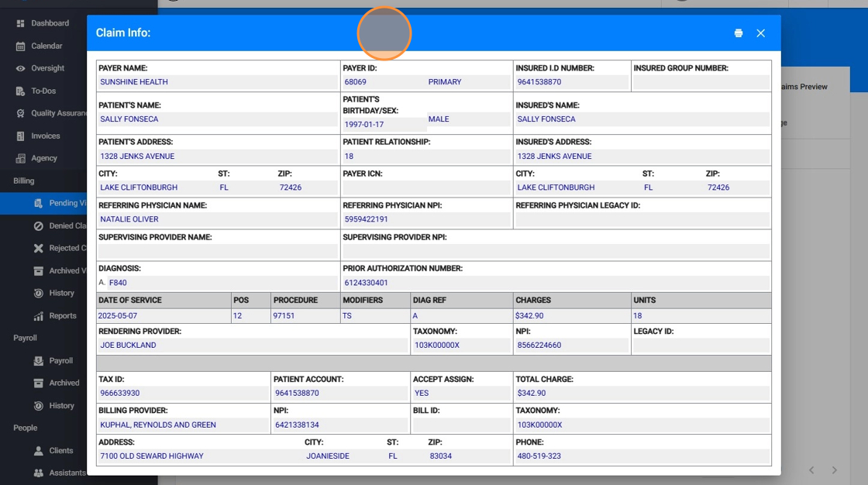Viewport: 868px width, 485px height.
Task: Click the Reports chart icon
Action: point(38,316)
